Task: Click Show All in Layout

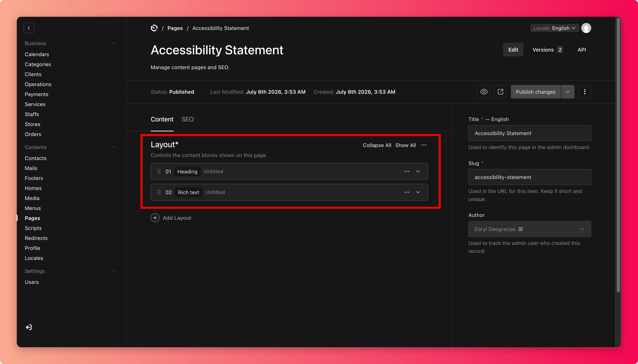Action: [x=405, y=145]
